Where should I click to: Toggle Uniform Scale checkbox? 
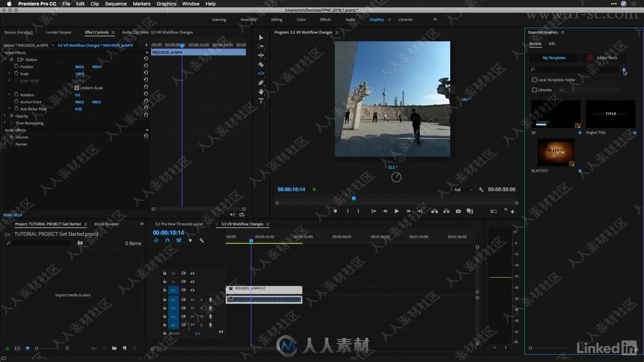[77, 88]
